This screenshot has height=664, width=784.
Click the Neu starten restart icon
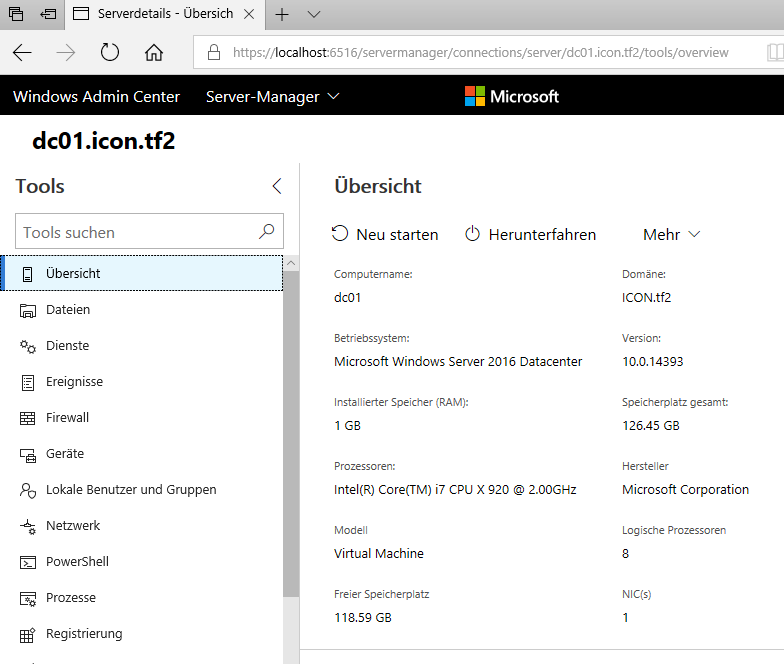pos(340,234)
